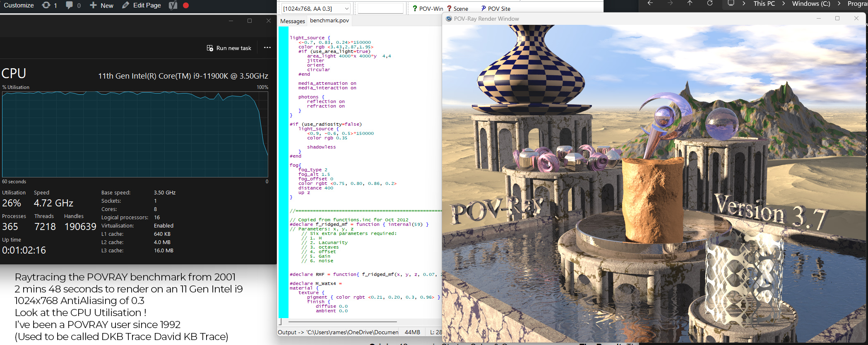Screen dimensions: 868x345
Task: Click the 4.72 GHz speed value
Action: click(x=53, y=203)
